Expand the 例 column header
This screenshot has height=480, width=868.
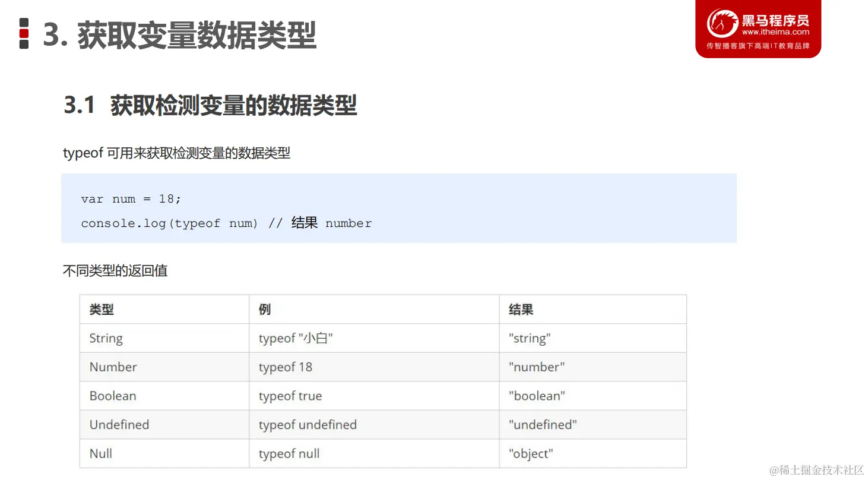(x=264, y=309)
